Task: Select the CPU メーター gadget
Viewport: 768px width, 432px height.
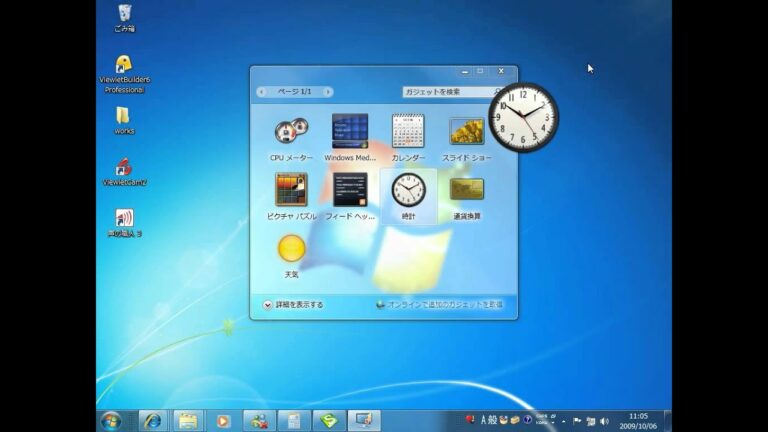Action: coord(291,140)
